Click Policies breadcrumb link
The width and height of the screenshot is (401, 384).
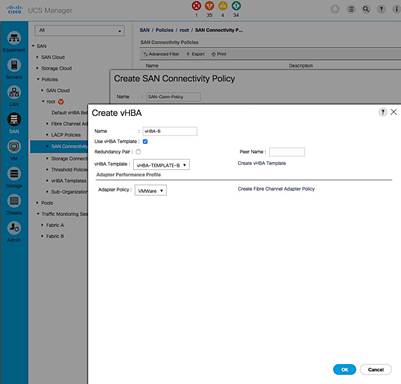[165, 30]
